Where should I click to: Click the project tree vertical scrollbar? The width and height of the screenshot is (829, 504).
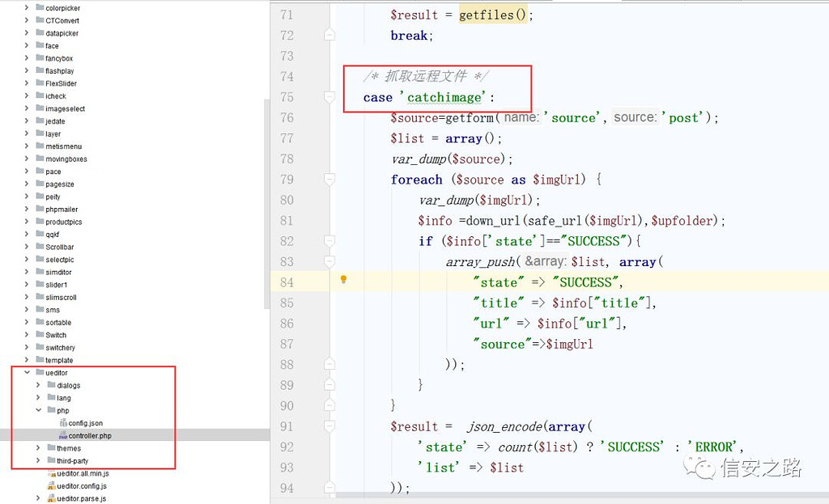coord(267,204)
